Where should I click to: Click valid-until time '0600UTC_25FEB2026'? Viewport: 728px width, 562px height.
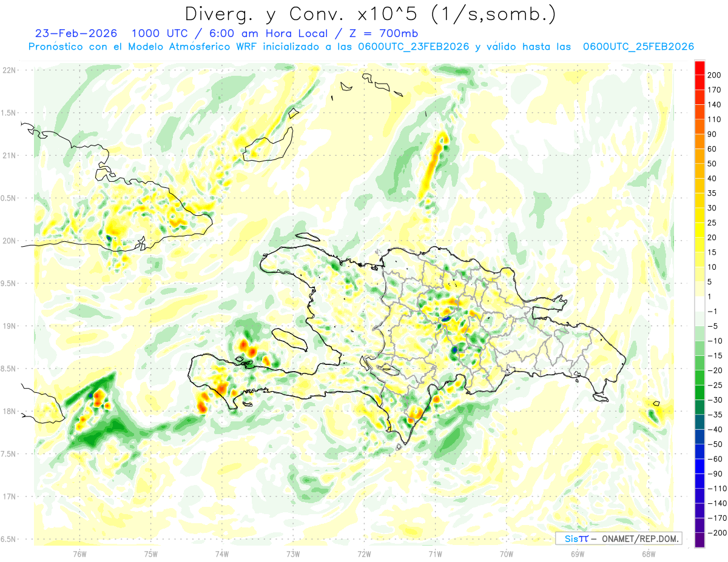638,47
